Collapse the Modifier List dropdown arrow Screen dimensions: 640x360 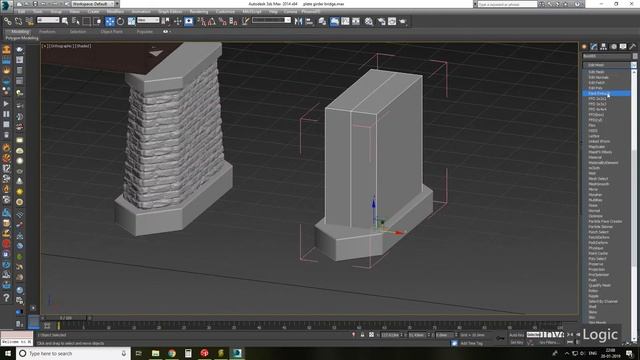(633, 65)
